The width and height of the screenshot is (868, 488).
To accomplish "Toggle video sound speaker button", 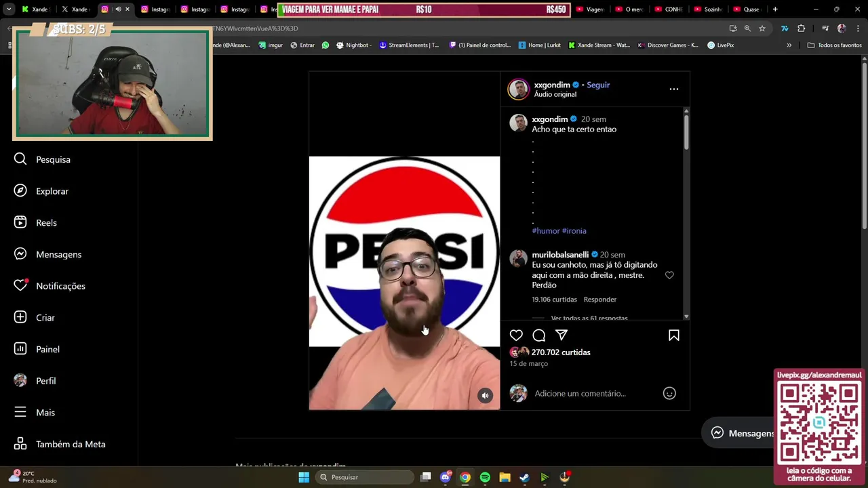I will point(485,396).
